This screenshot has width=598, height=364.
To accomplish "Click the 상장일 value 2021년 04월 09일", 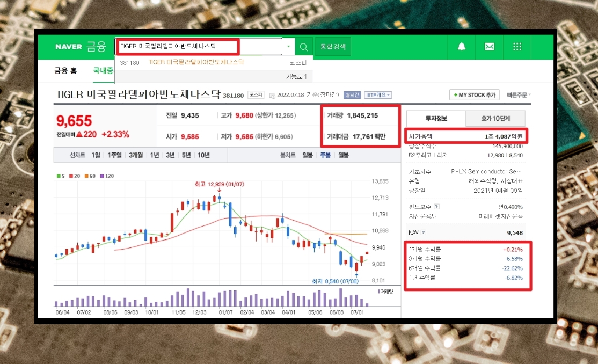I will [498, 191].
